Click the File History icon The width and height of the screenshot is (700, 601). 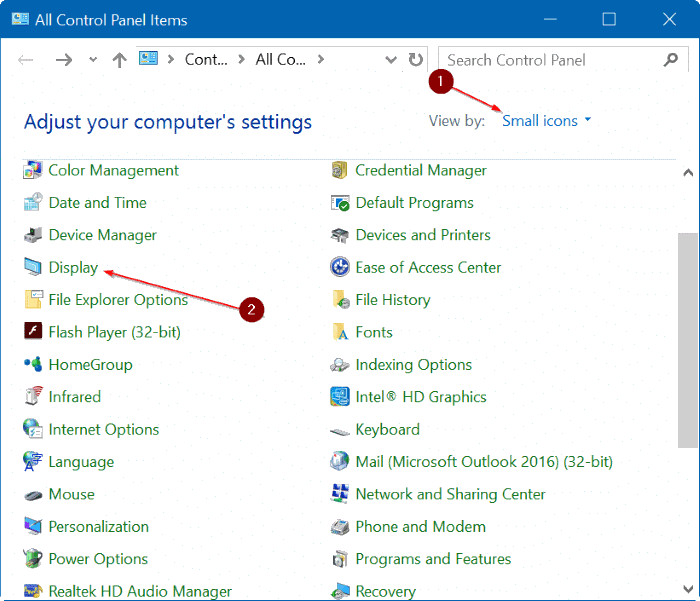click(x=341, y=300)
